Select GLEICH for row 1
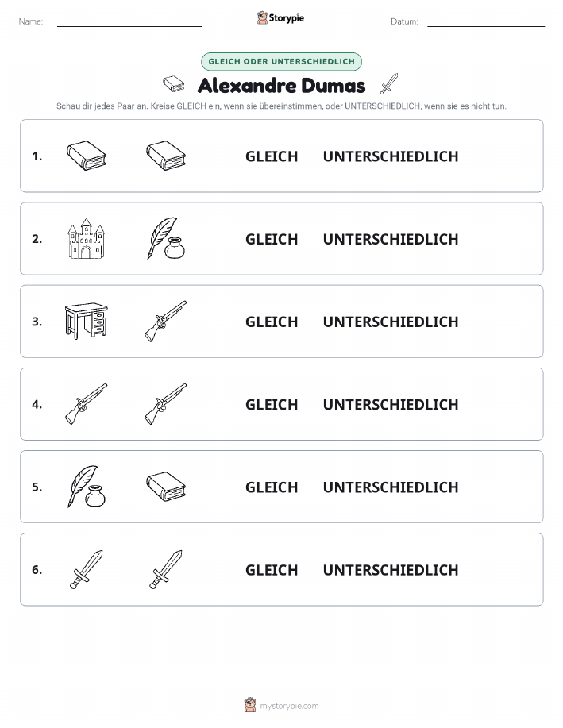 [272, 156]
